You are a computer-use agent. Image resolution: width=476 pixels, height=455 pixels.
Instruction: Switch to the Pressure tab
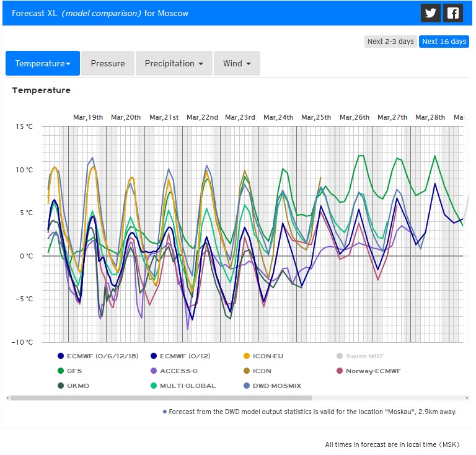coord(108,63)
